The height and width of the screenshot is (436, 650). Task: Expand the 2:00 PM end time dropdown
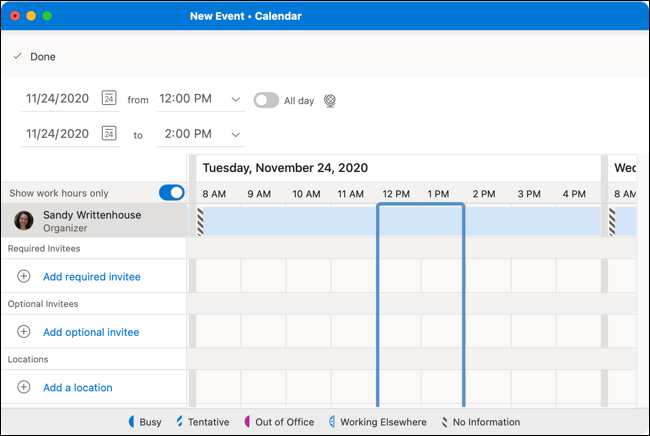click(x=236, y=134)
